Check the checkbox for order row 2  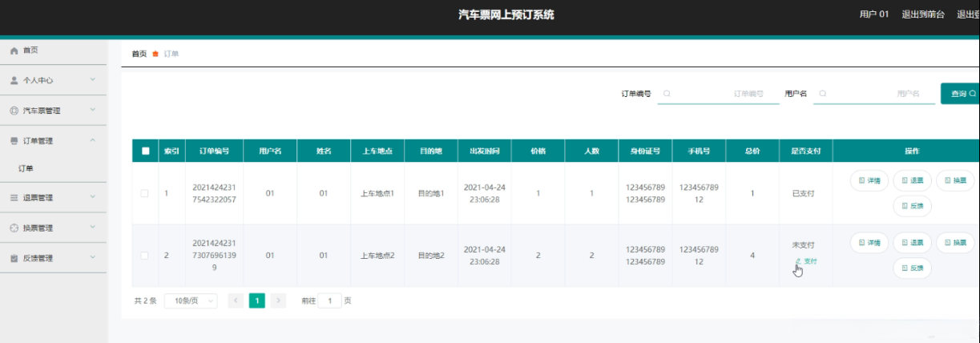tap(144, 256)
